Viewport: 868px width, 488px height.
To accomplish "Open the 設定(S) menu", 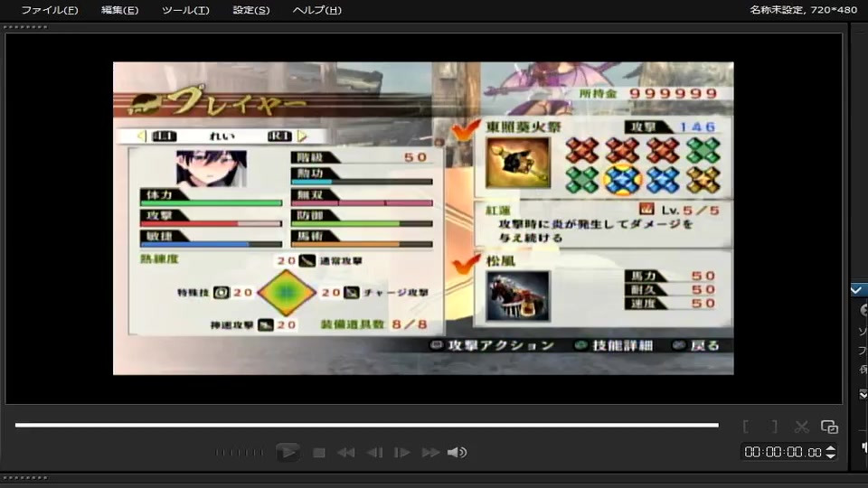I will pos(250,10).
